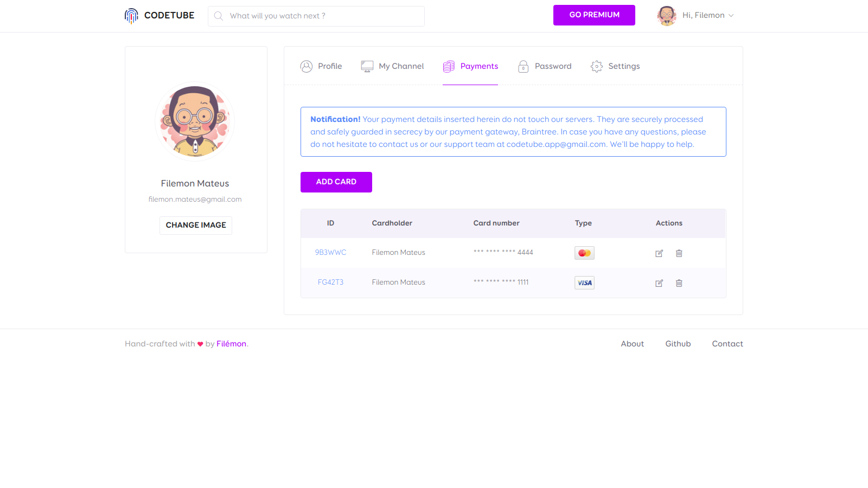Delete card FG42T3 using the trash icon
Screen dimensions: 868x488
click(x=679, y=282)
